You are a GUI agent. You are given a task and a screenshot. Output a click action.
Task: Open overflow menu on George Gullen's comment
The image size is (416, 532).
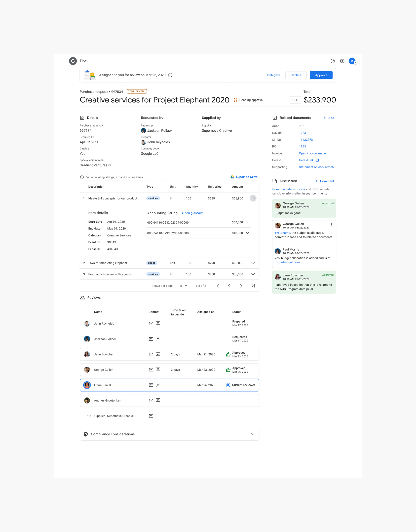point(331,225)
